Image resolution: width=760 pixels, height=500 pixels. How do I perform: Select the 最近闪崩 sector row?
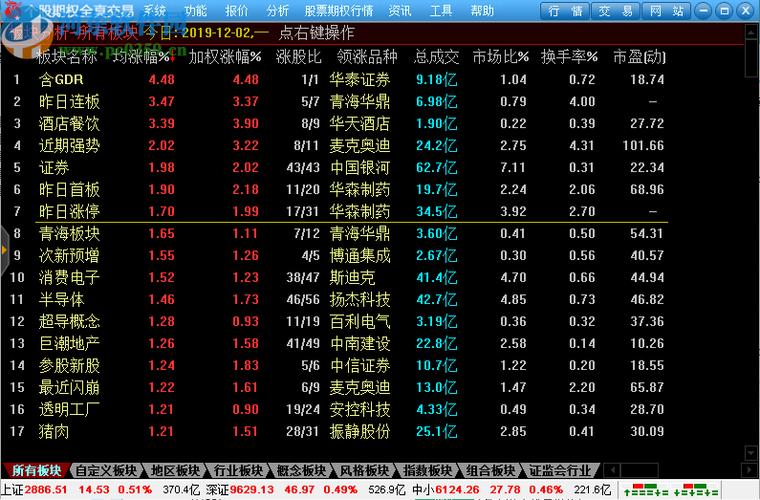[337, 387]
